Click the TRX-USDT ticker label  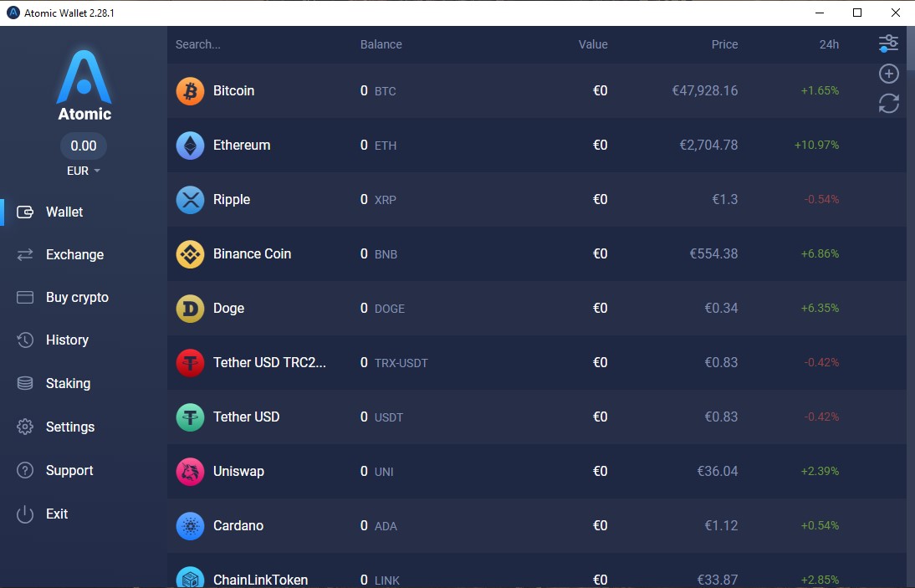click(401, 363)
